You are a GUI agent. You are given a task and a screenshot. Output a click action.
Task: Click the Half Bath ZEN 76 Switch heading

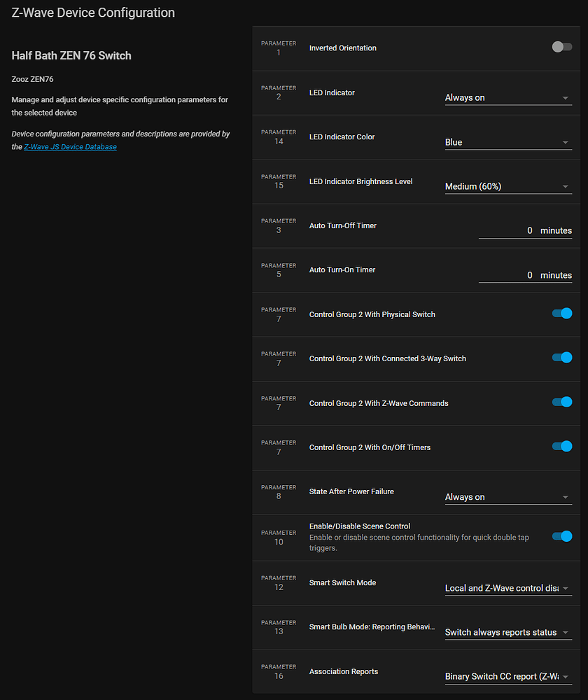click(x=71, y=55)
